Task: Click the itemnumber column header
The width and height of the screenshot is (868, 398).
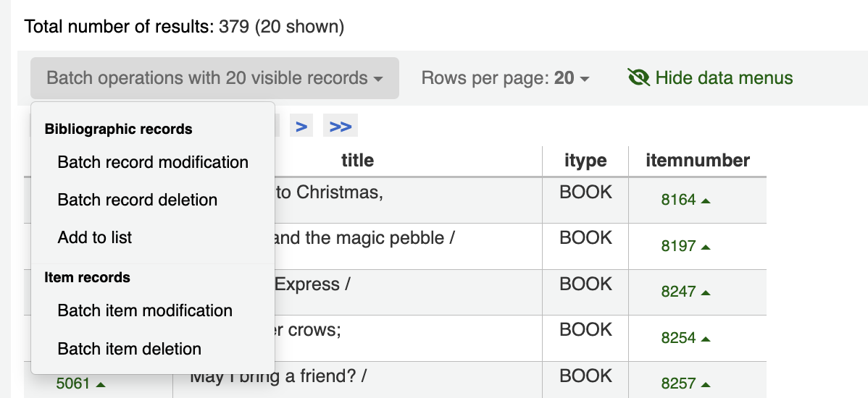Action: [697, 160]
